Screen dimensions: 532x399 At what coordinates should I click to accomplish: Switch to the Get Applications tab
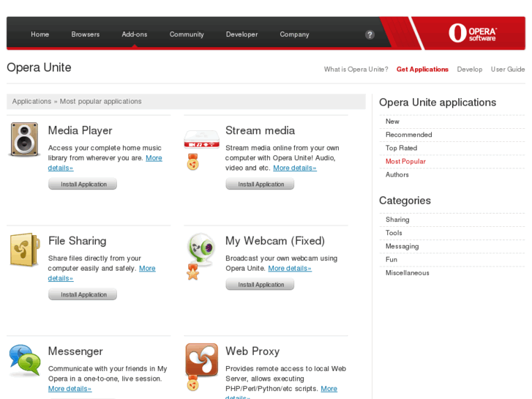pyautogui.click(x=422, y=70)
